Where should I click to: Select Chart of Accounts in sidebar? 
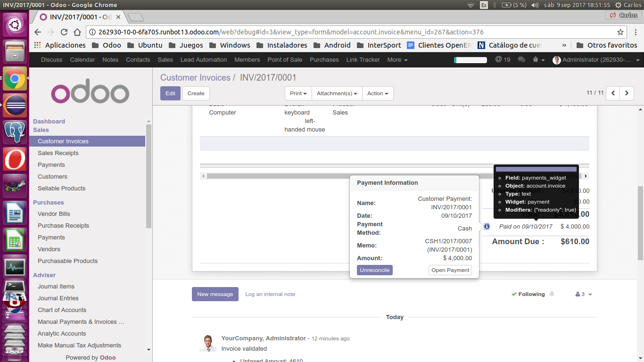click(x=62, y=310)
